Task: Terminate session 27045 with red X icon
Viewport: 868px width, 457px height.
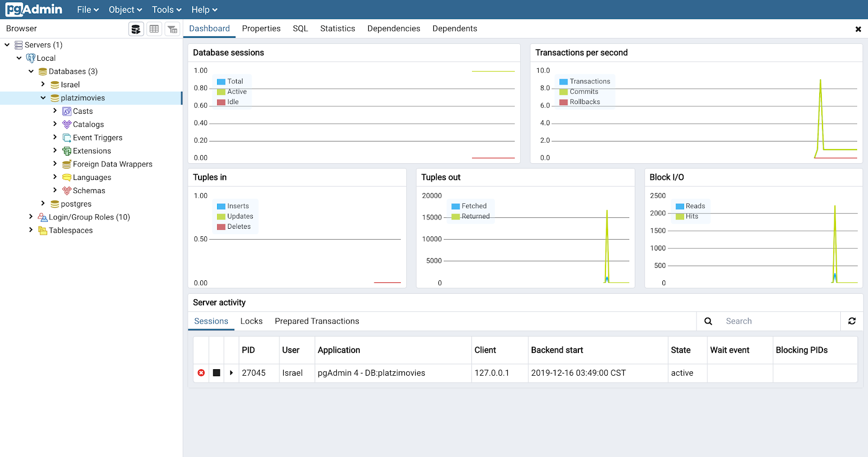Action: click(201, 373)
